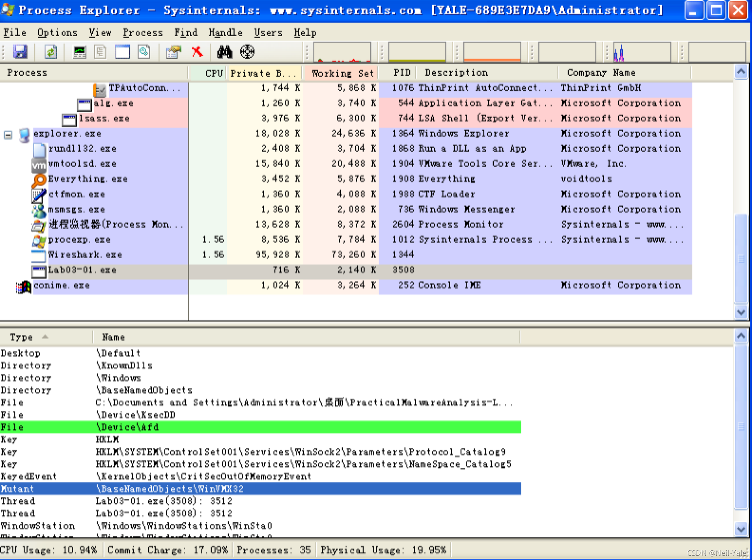
Task: Click the Everything.exe magnifier icon
Action: point(39,180)
